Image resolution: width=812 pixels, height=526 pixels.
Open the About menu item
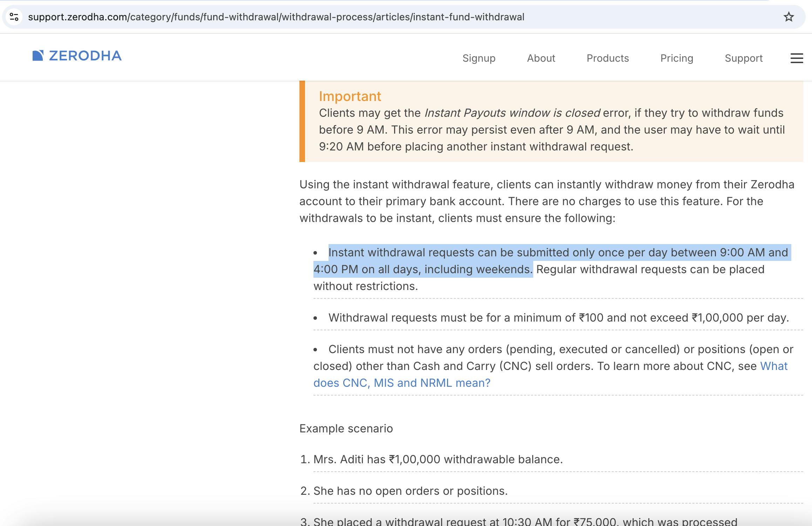541,58
